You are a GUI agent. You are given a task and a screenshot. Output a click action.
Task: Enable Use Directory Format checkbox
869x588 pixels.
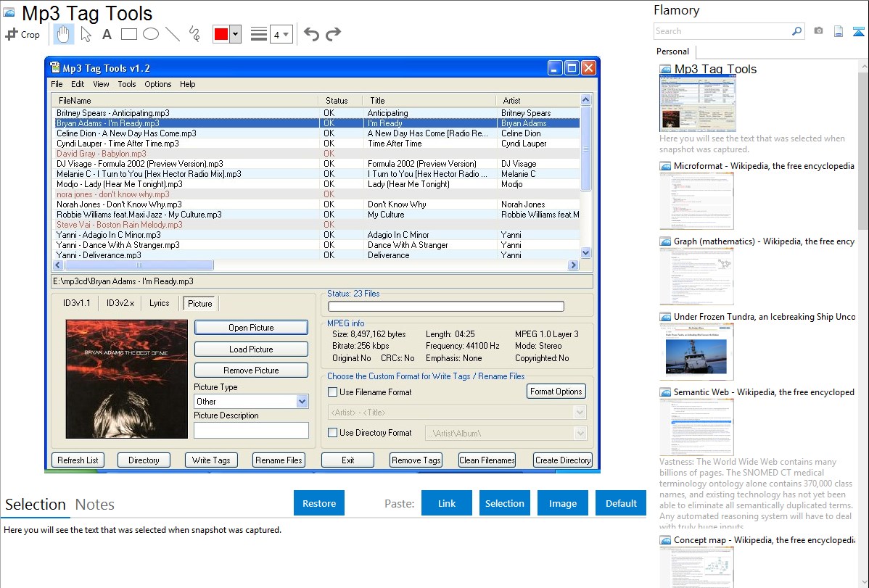tap(332, 433)
